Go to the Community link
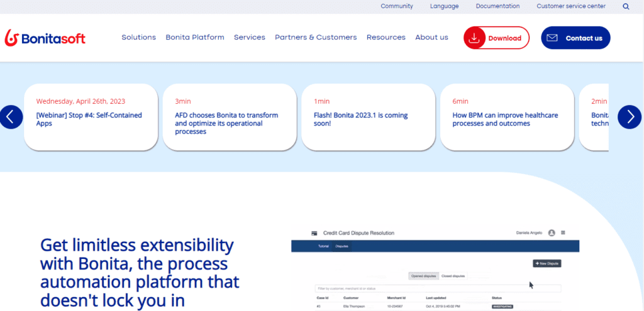Screen dimensions: 644x311 pyautogui.click(x=397, y=6)
